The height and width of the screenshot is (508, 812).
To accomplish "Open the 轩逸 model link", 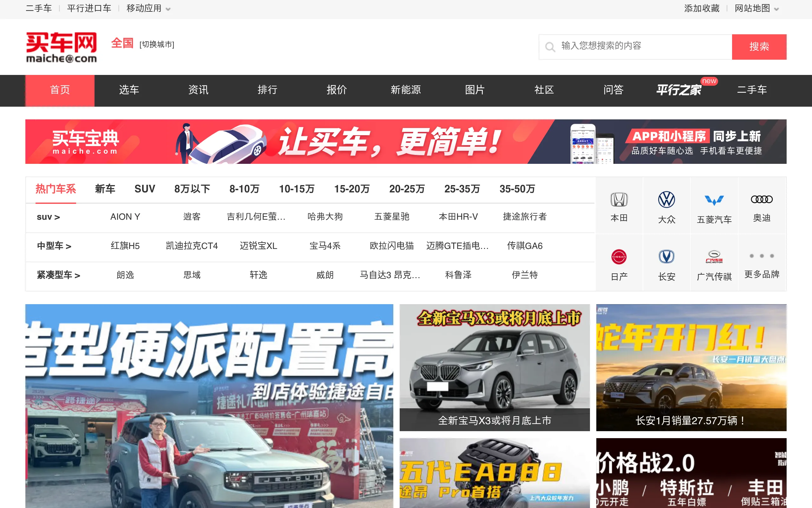I will [x=259, y=275].
